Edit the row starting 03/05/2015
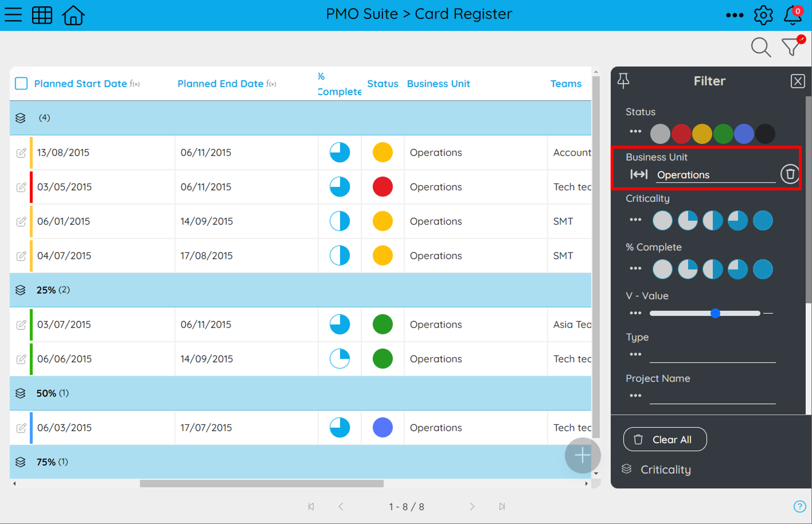This screenshot has height=524, width=812. coord(21,187)
